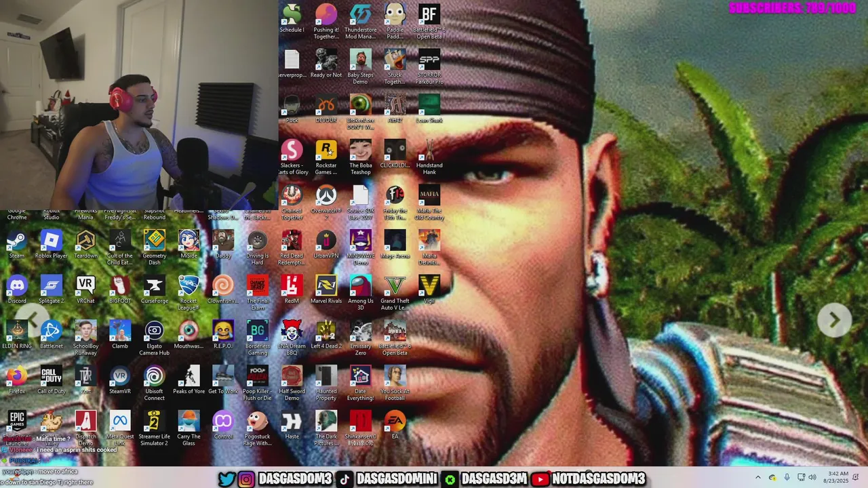The image size is (868, 488).
Task: Open the ENA Dream BBQ shortcut
Action: [x=292, y=339]
